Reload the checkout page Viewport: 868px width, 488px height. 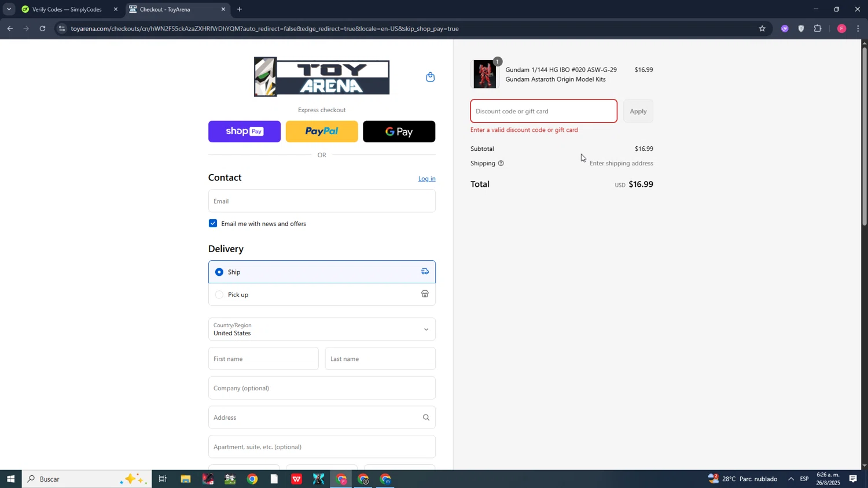[42, 28]
